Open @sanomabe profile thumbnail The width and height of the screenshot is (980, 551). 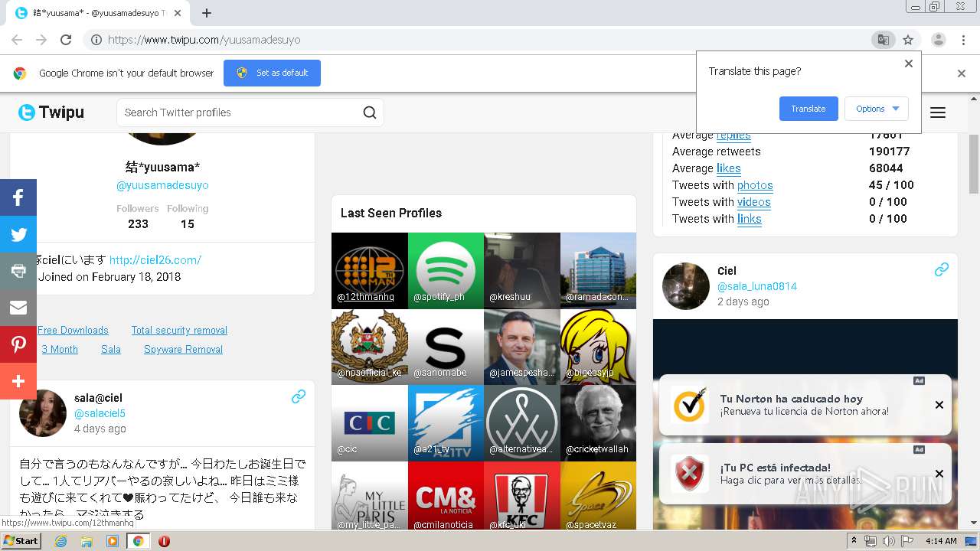(x=446, y=347)
